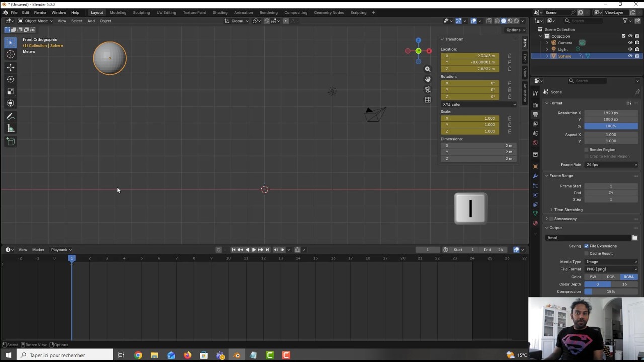Switch viewport shading to rendered

click(x=516, y=21)
